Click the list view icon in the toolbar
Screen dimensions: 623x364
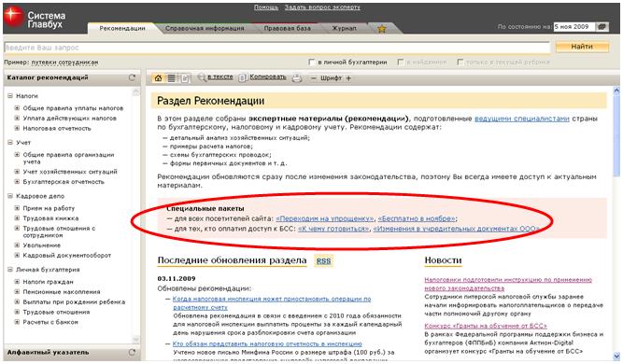[171, 78]
